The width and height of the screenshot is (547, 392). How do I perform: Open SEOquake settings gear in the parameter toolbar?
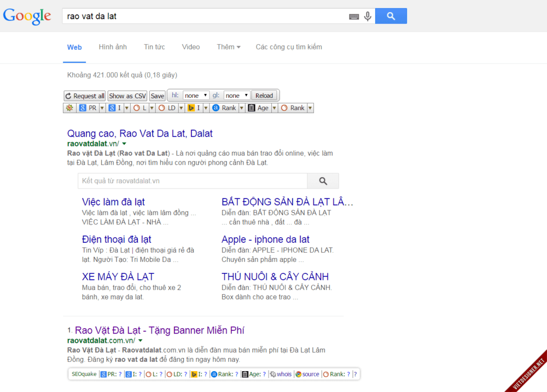click(70, 108)
